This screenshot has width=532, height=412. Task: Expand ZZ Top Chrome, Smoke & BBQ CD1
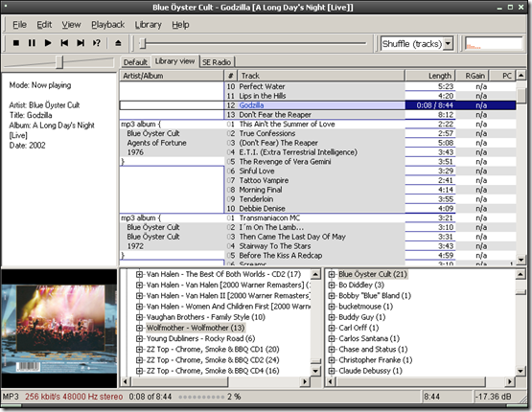click(139, 350)
